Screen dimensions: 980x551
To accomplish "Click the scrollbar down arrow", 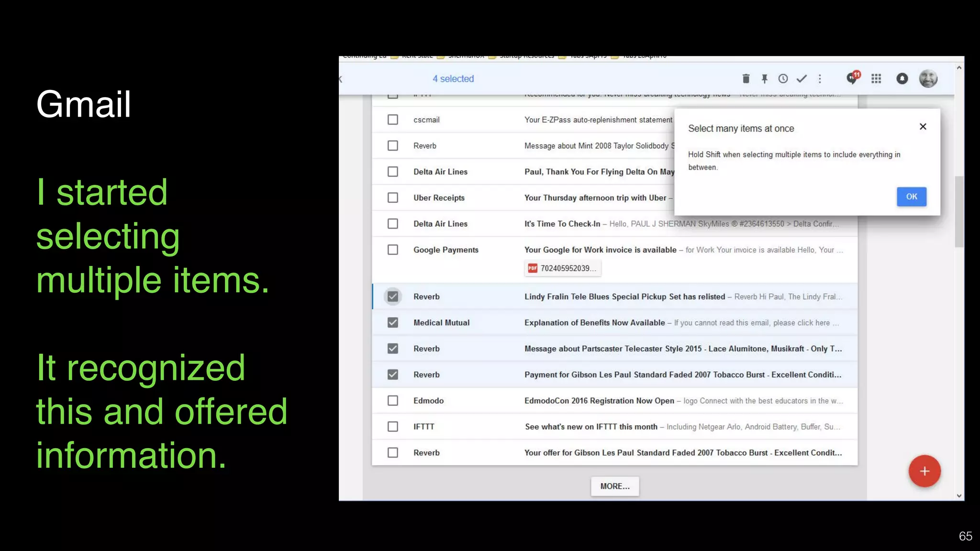I will point(959,496).
